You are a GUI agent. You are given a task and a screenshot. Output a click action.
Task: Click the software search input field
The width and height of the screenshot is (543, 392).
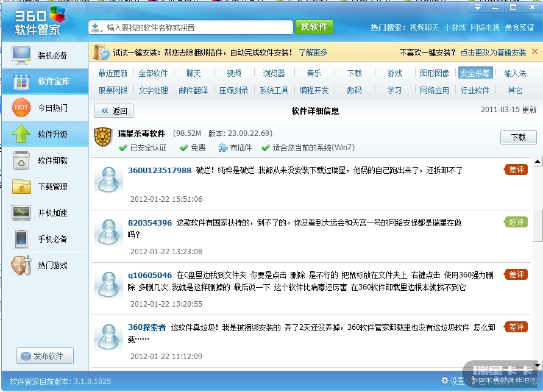pos(191,27)
